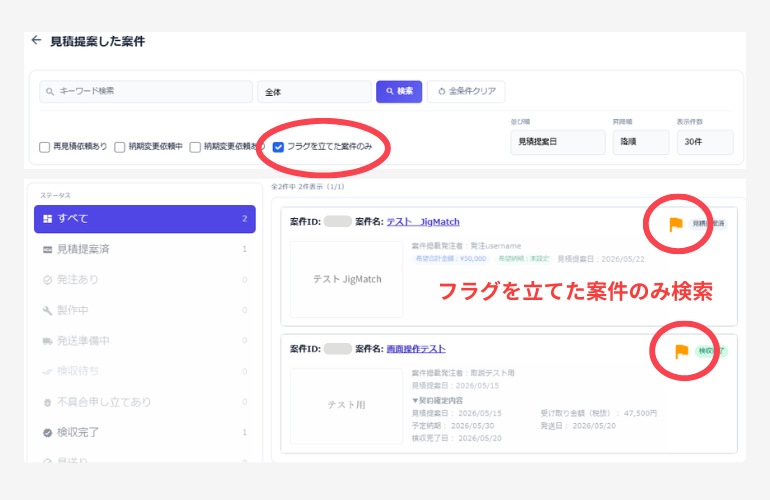Click 案件掲載発注者 : 取説テスト用 text
The width and height of the screenshot is (770, 500).
tap(463, 373)
